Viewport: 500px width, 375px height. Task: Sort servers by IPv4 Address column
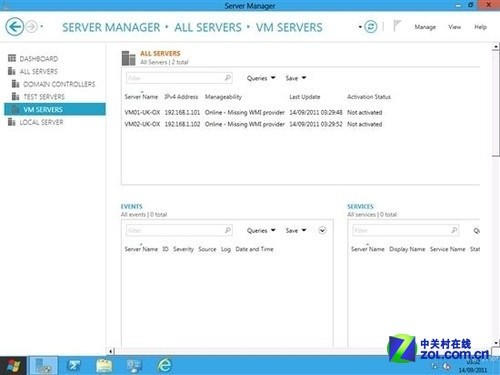(181, 97)
